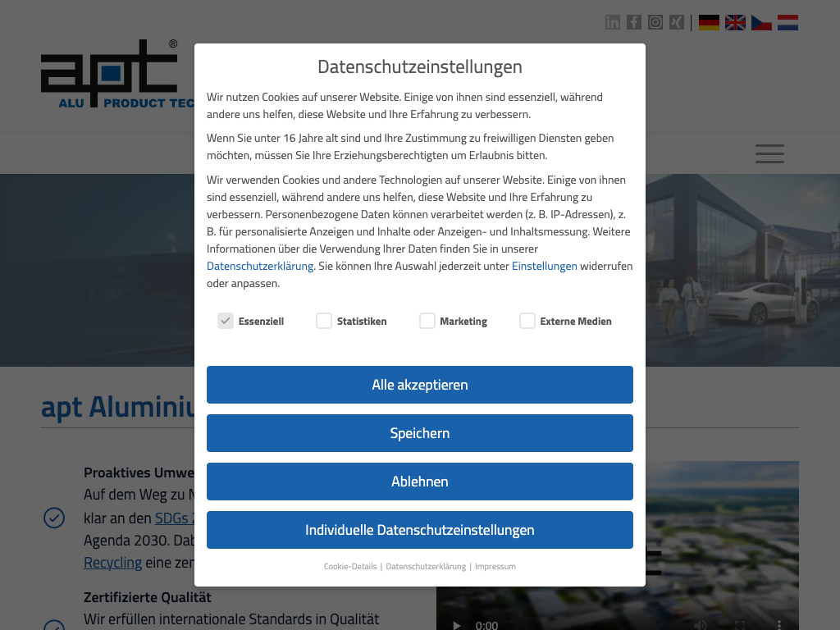The width and height of the screenshot is (840, 630).
Task: Toggle the Essenziell checkbox
Action: tap(226, 321)
